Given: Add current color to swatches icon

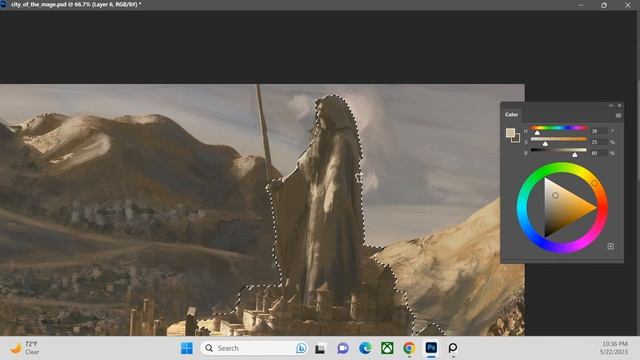Looking at the screenshot, I should (x=611, y=246).
